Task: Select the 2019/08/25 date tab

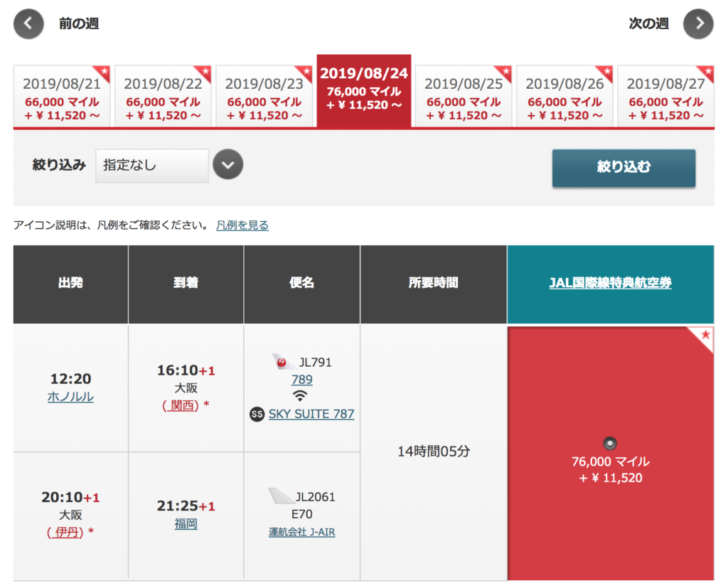Action: coord(464,96)
